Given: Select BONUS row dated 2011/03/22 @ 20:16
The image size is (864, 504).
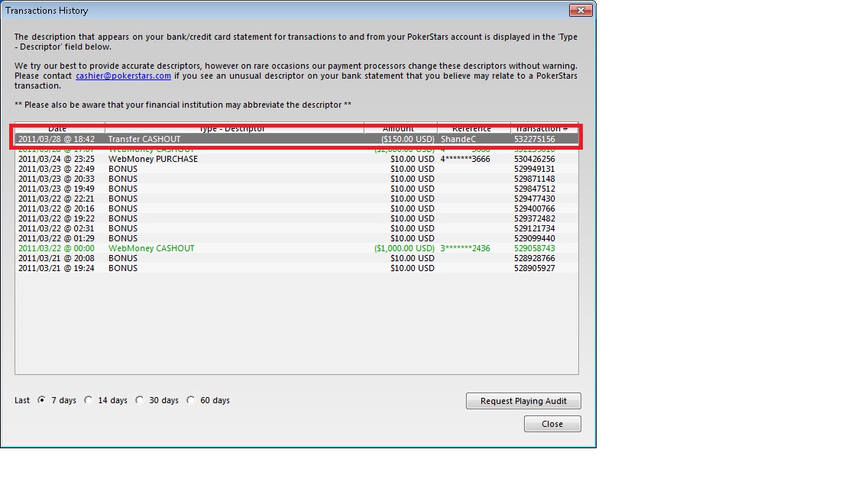Looking at the screenshot, I should point(296,208).
